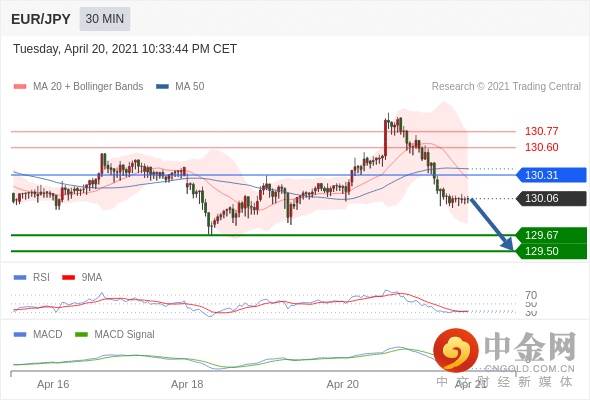This screenshot has height=400, width=590.
Task: Click 'Research © 2021 Trading Central' credit
Action: (x=506, y=87)
